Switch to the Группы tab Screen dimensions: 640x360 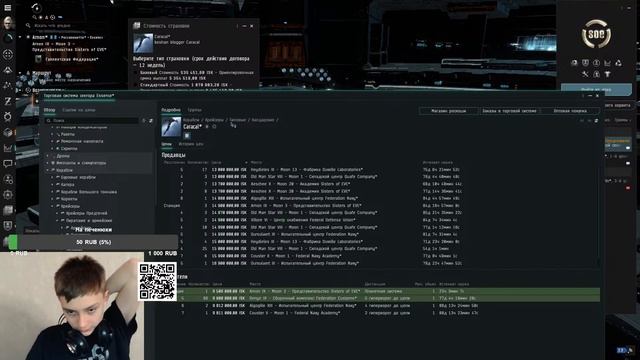point(194,110)
